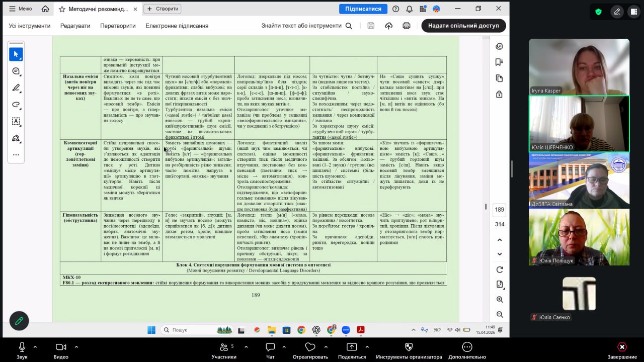This screenshot has width=644, height=362.
Task: Click the document's vertical scrollbar
Action: coord(486,206)
